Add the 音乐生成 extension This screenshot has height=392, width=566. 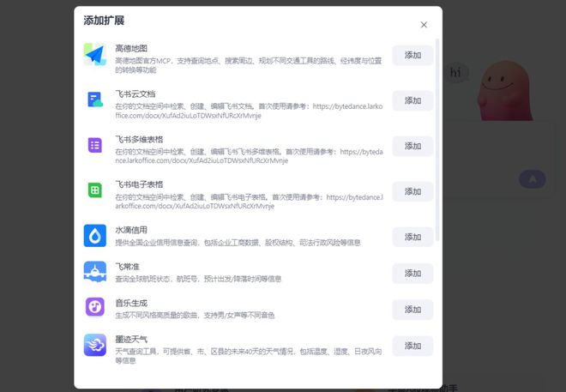tap(412, 309)
